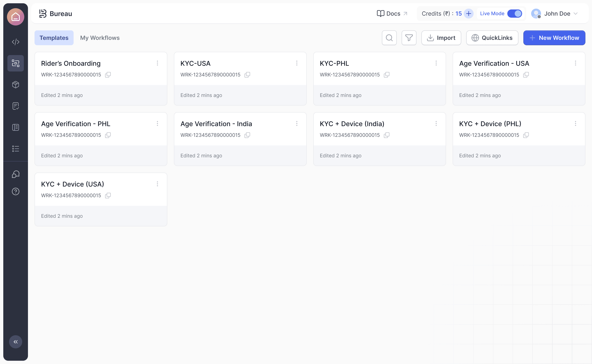Open options menu on KYC-PHL card
The width and height of the screenshot is (592, 364).
[436, 63]
